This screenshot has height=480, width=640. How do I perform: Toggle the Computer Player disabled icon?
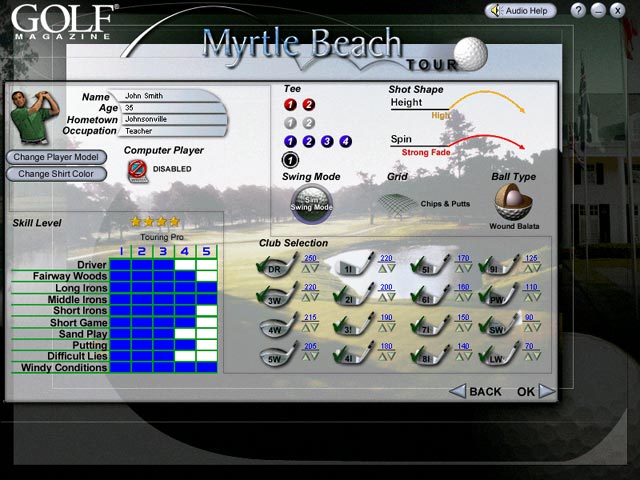(138, 171)
